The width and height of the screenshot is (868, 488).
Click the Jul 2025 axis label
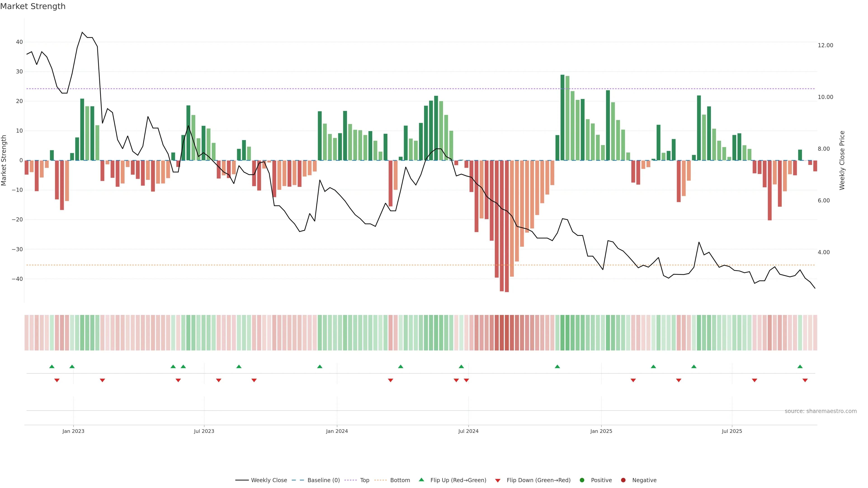pyautogui.click(x=732, y=431)
